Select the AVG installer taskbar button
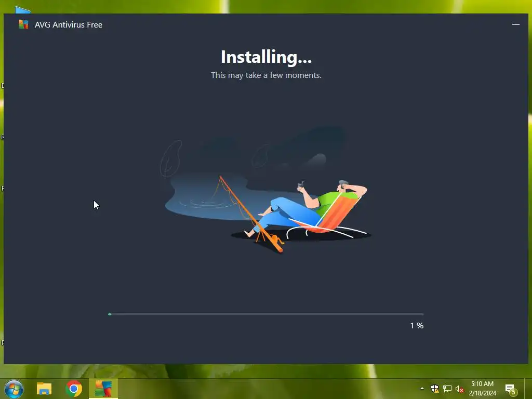The image size is (532, 399). [103, 389]
